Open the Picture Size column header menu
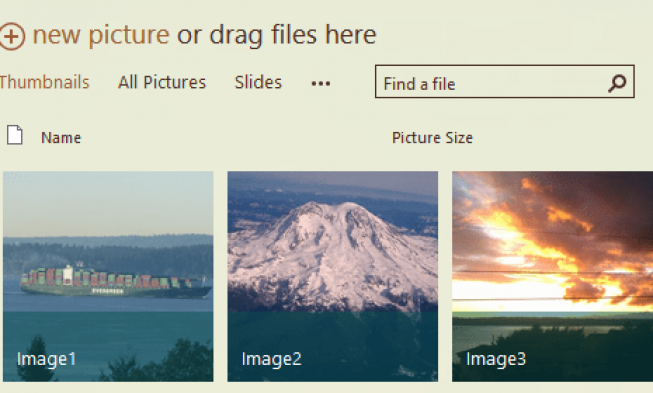653x393 pixels. click(432, 138)
